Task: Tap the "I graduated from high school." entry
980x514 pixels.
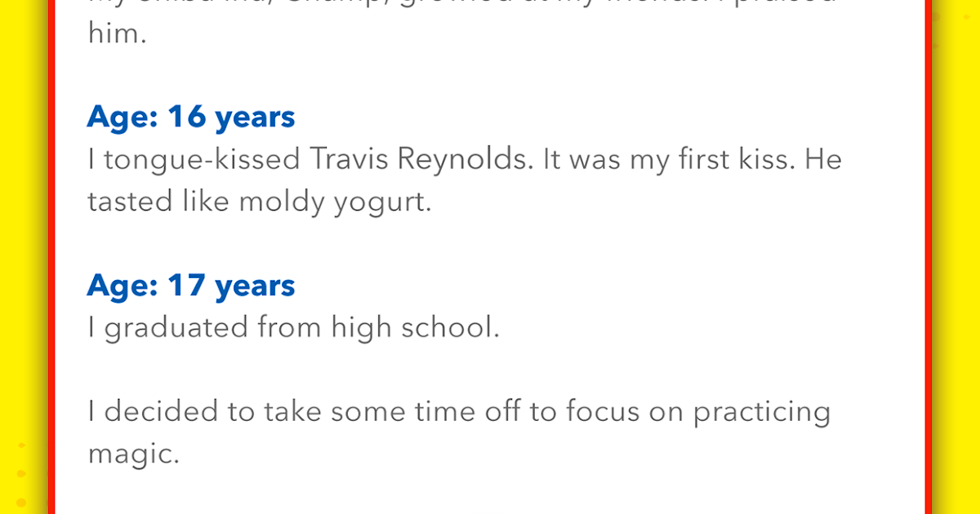Action: [x=293, y=328]
